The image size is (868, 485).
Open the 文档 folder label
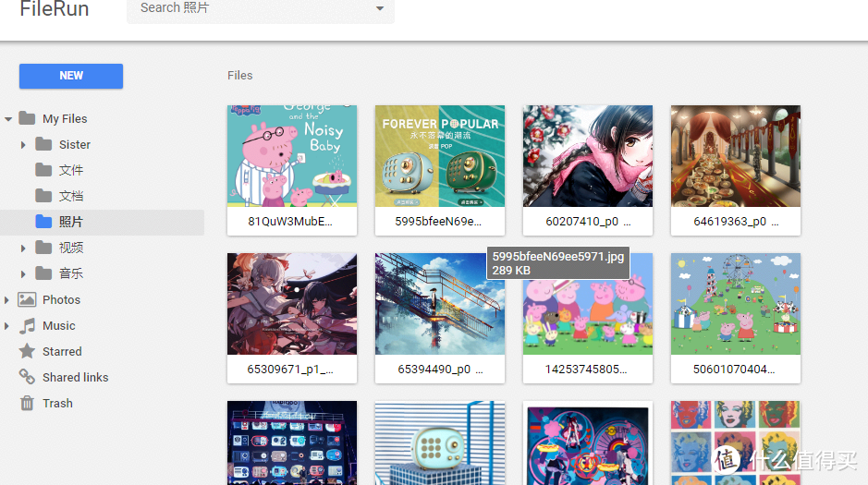coord(71,197)
